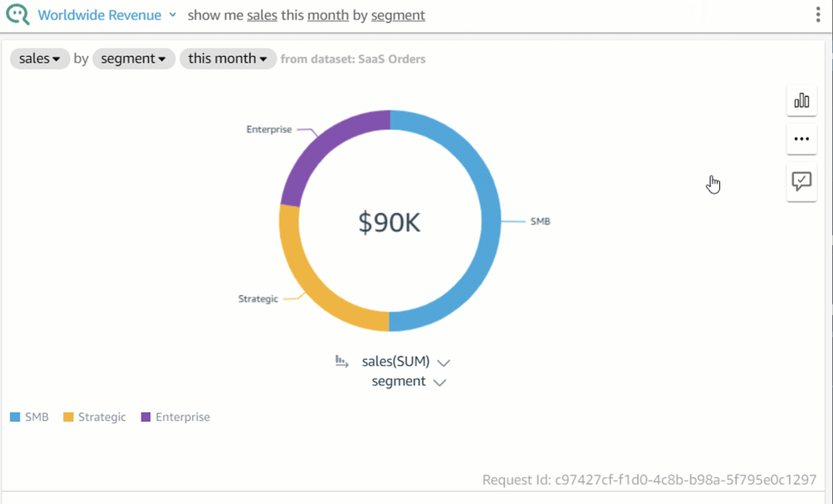Click the bar chart visual type icon
This screenshot has width=833, height=504.
click(x=801, y=101)
